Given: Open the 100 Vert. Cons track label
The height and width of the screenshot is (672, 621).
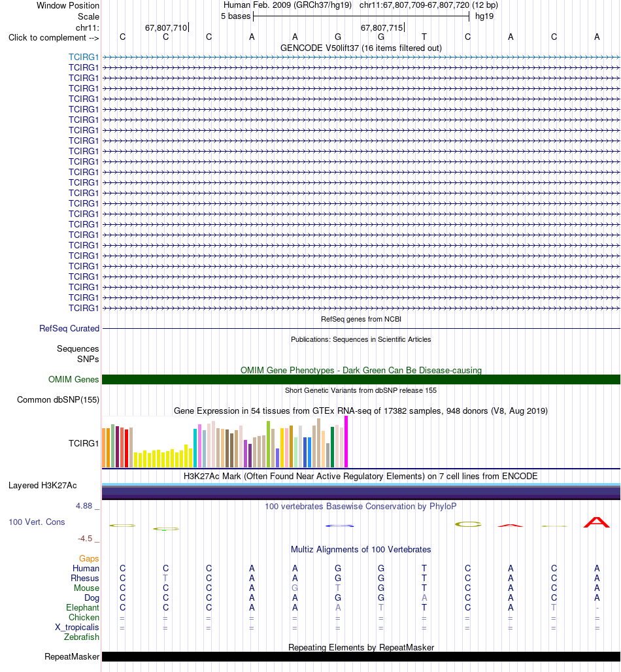Looking at the screenshot, I should tap(37, 522).
